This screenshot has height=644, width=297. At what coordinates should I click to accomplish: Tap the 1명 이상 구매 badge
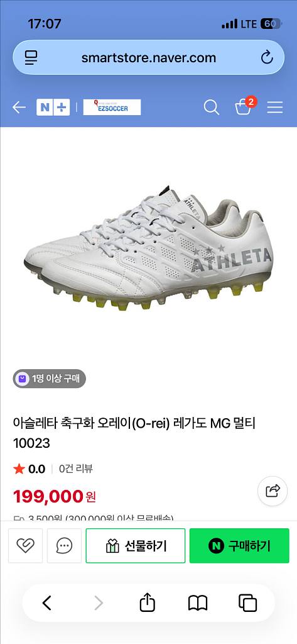pos(49,379)
